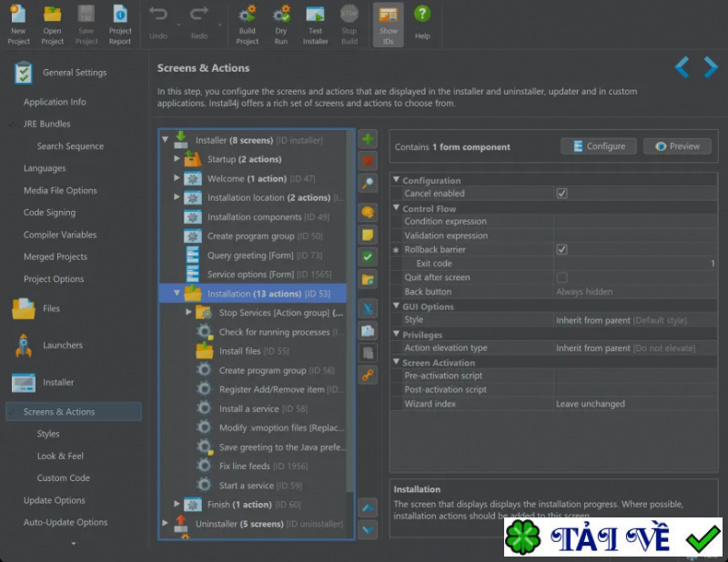Image resolution: width=728 pixels, height=562 pixels.
Task: Toggle the Show IDs toolbar button
Action: click(x=388, y=24)
